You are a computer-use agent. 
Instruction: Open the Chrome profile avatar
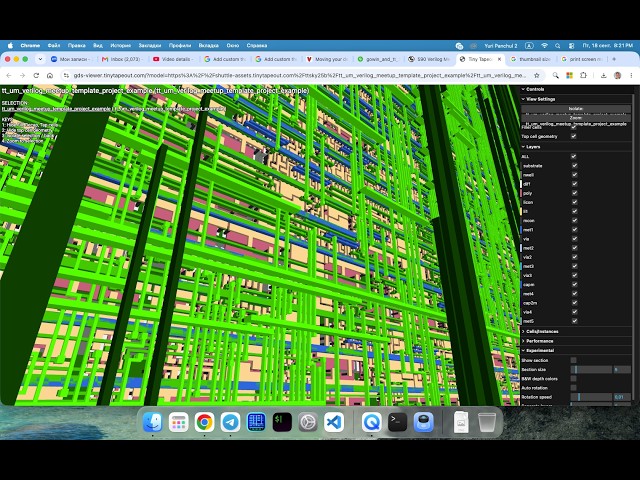pyautogui.click(x=618, y=76)
